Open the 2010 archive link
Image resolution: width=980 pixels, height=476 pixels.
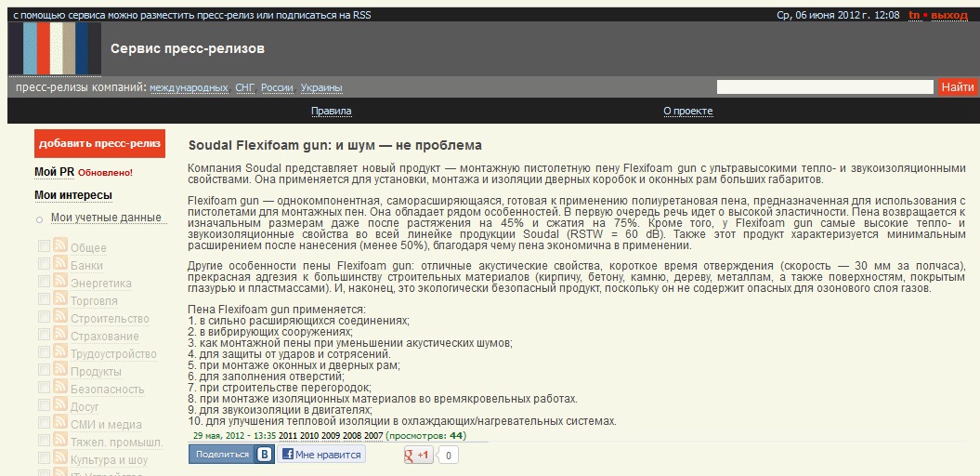tap(309, 435)
